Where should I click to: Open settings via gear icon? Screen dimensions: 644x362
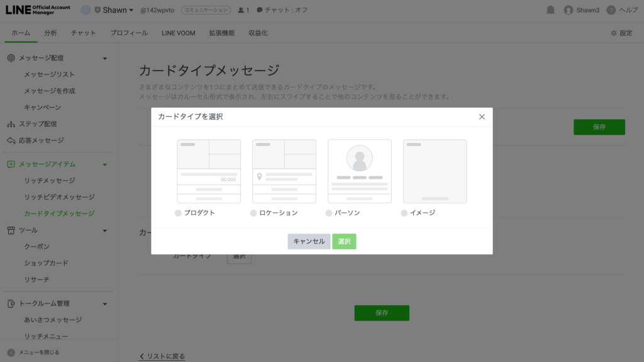pyautogui.click(x=614, y=33)
